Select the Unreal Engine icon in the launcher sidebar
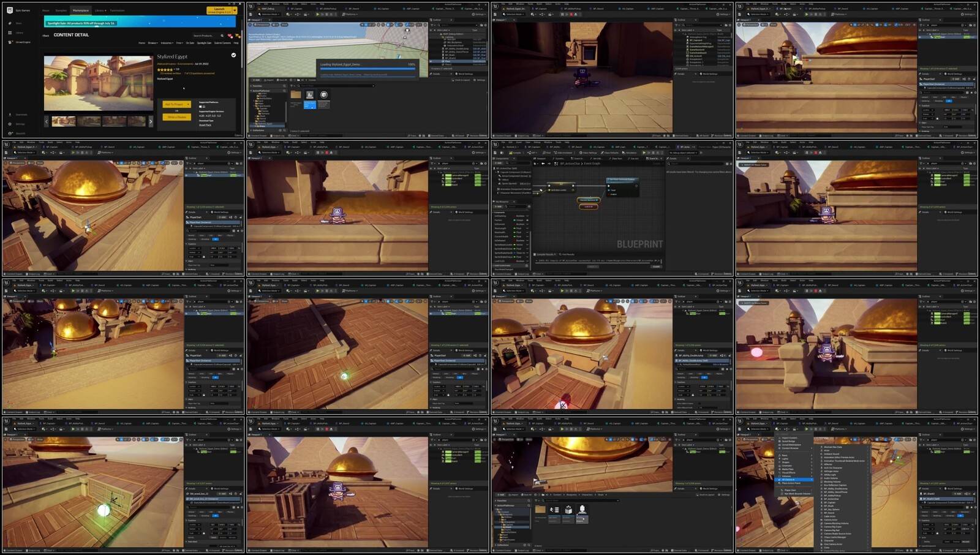Viewport: 980px width, 555px height. click(10, 42)
